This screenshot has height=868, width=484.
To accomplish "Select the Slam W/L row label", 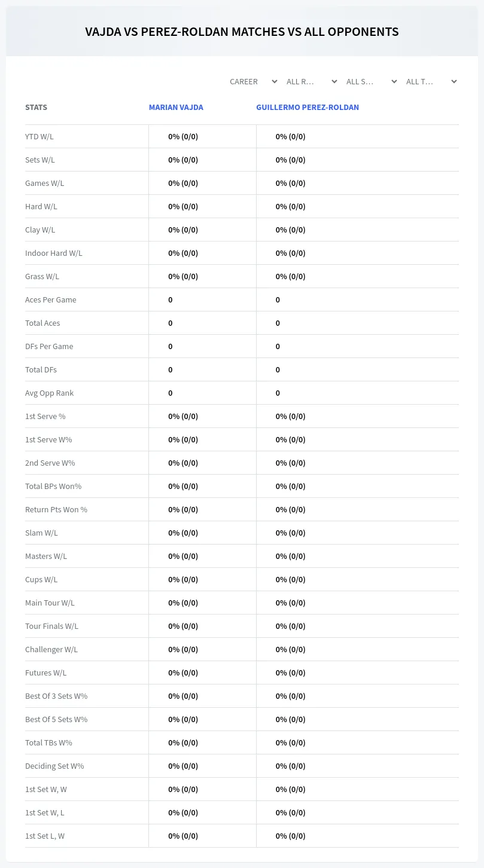I will coord(41,533).
